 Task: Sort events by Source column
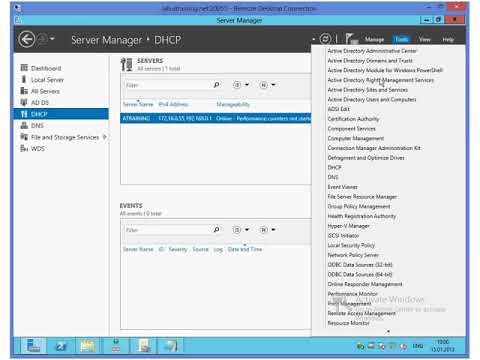pyautogui.click(x=200, y=249)
